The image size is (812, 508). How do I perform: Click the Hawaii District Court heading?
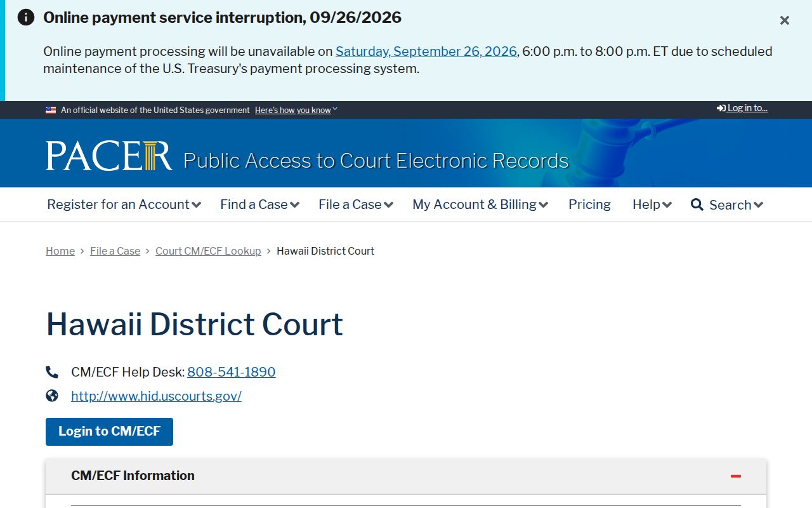pyautogui.click(x=195, y=324)
